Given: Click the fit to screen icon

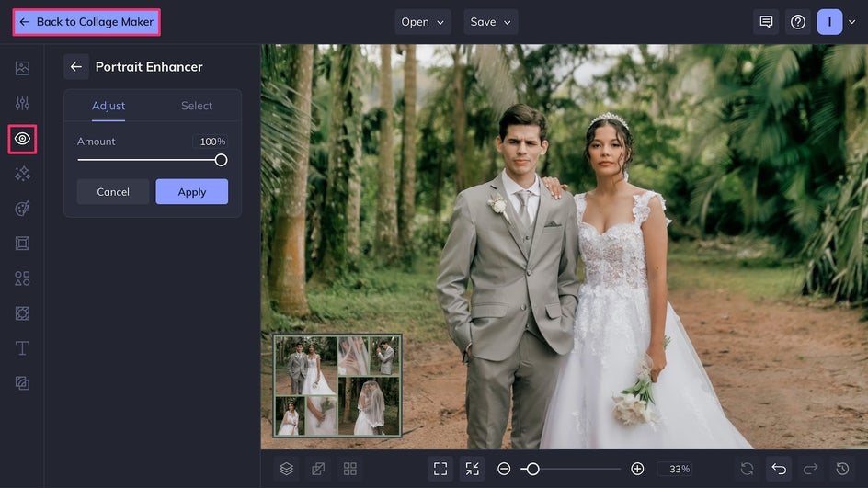Looking at the screenshot, I should 440,469.
